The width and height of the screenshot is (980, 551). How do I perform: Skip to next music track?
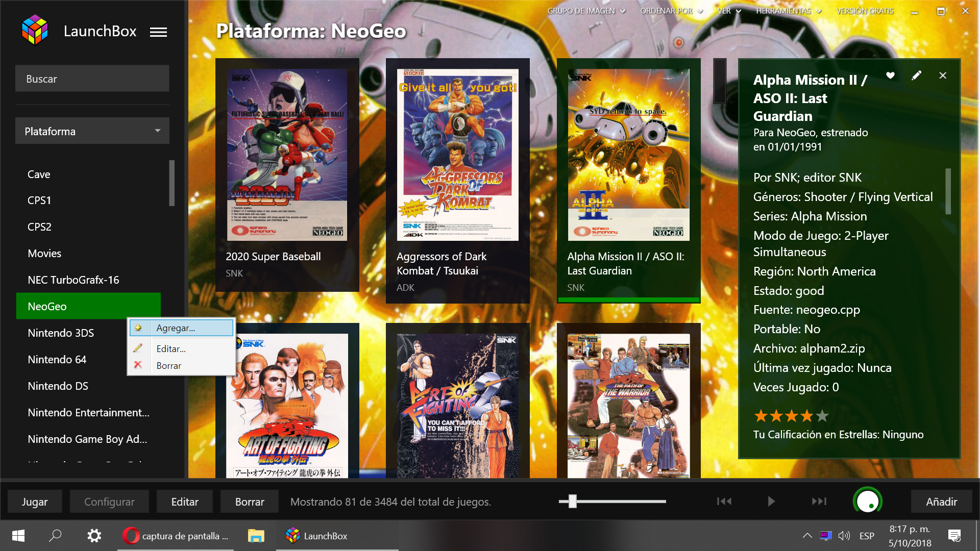coord(819,502)
